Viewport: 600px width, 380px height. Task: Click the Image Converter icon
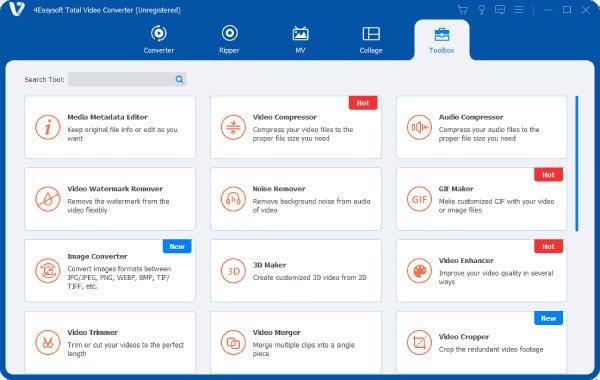(48, 271)
